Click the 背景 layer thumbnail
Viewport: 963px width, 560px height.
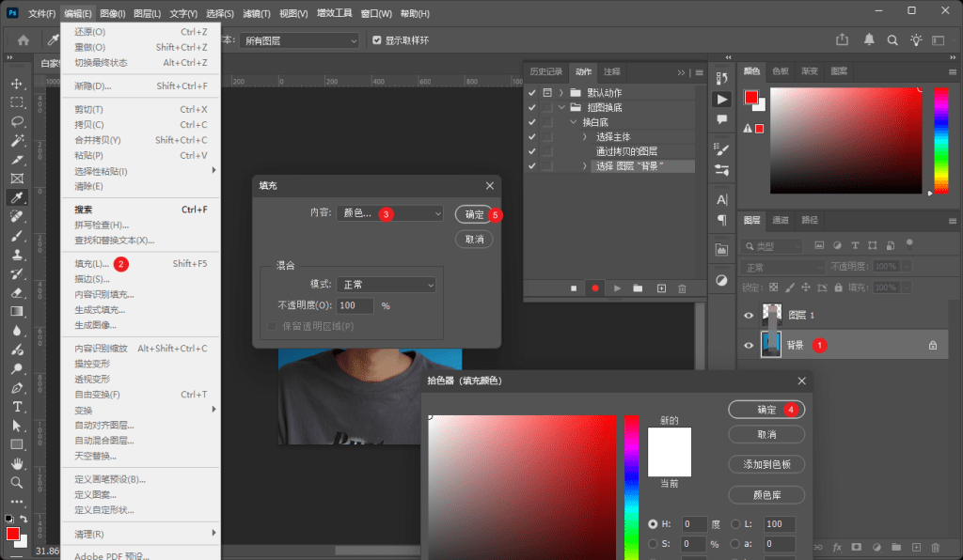(771, 344)
